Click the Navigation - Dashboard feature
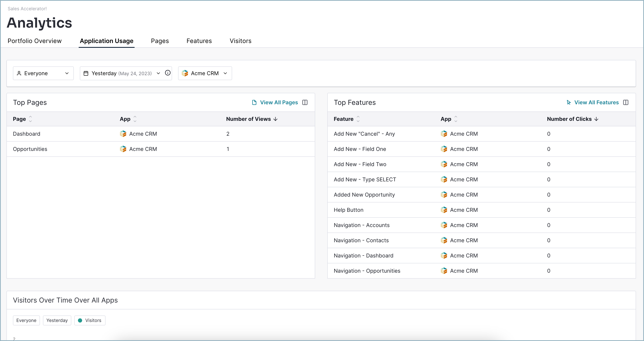The height and width of the screenshot is (341, 644). [x=363, y=255]
